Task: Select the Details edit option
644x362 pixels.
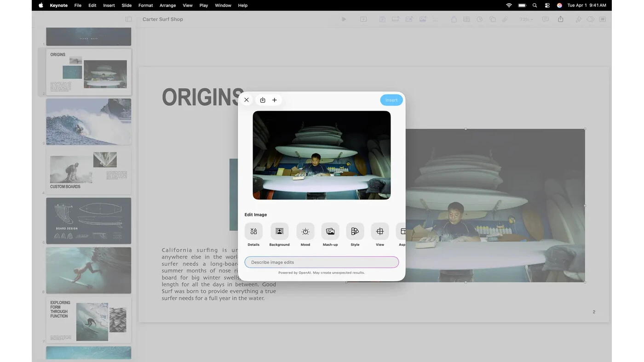Action: (x=253, y=235)
